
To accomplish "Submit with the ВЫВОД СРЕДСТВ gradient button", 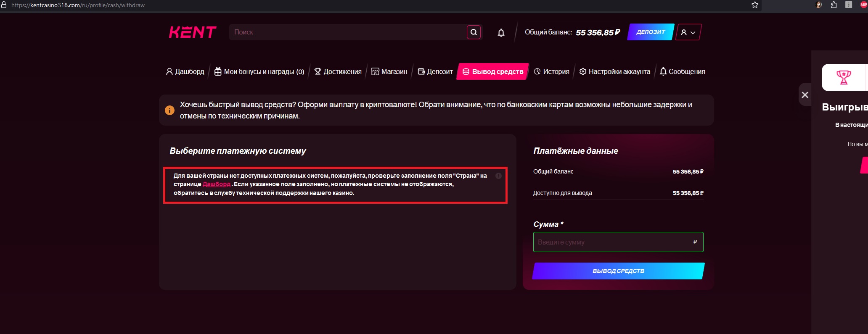I will coord(618,271).
